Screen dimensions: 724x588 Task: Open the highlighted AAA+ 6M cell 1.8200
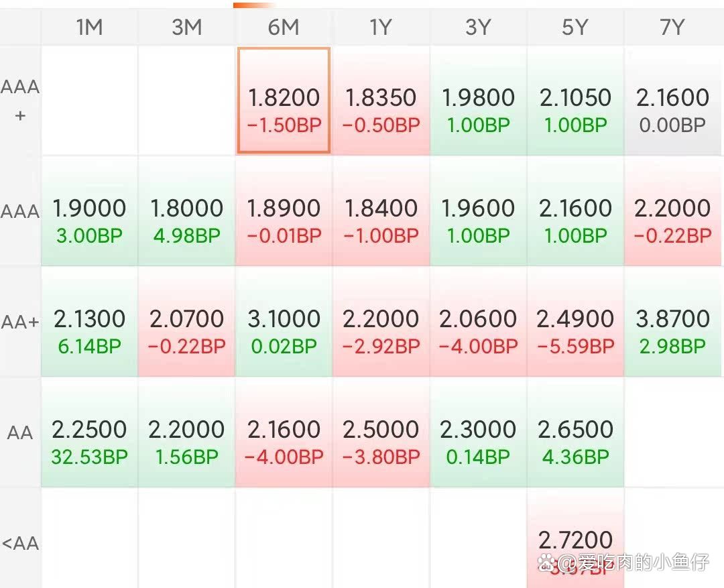[x=284, y=101]
